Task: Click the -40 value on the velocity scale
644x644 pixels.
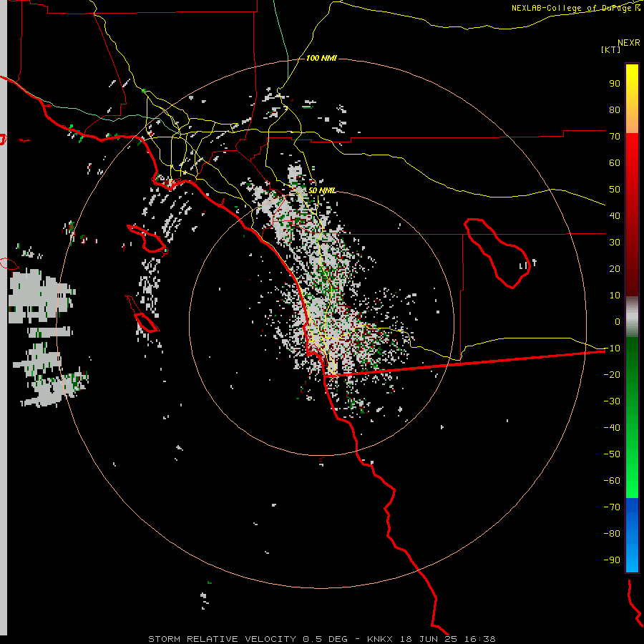Action: (x=612, y=428)
